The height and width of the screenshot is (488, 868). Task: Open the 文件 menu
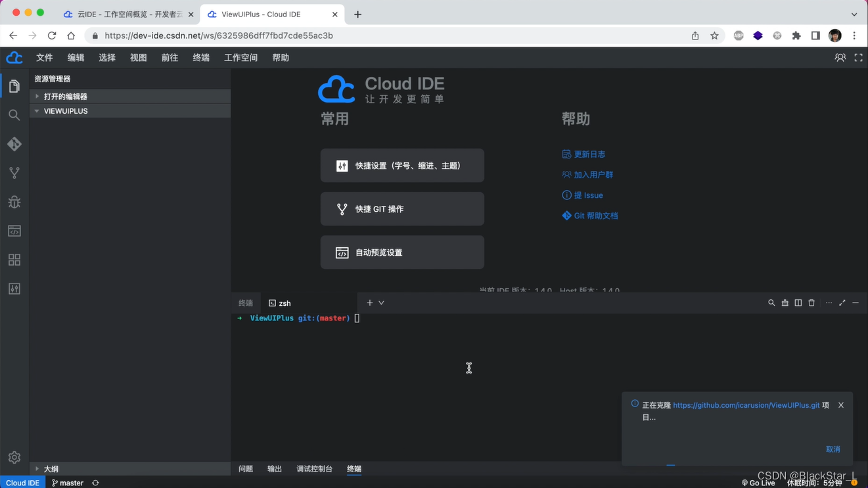(45, 58)
